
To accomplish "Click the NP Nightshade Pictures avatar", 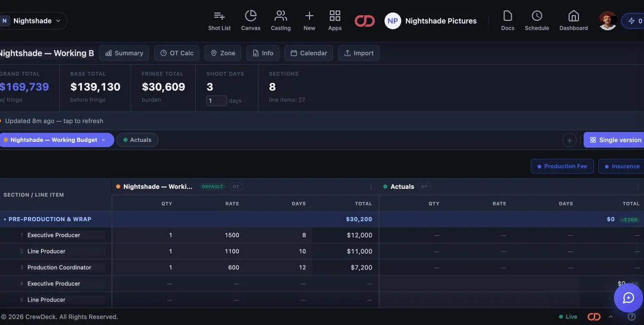I will [x=393, y=21].
